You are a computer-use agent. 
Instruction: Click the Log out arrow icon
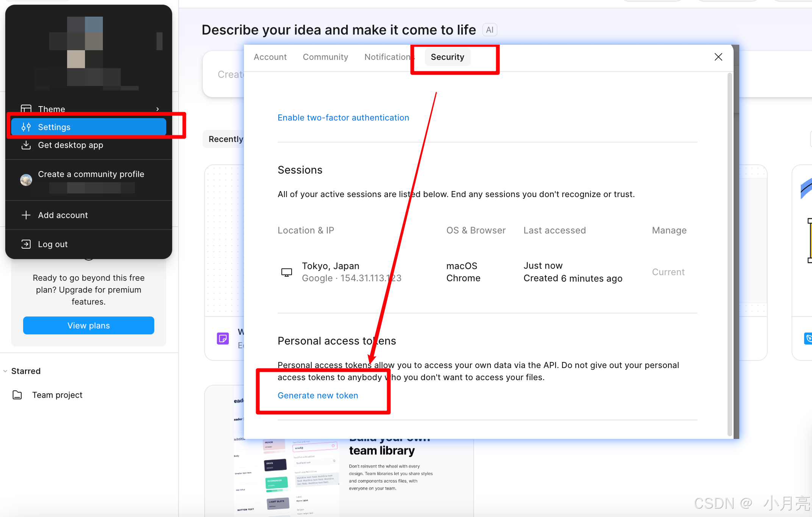26,244
